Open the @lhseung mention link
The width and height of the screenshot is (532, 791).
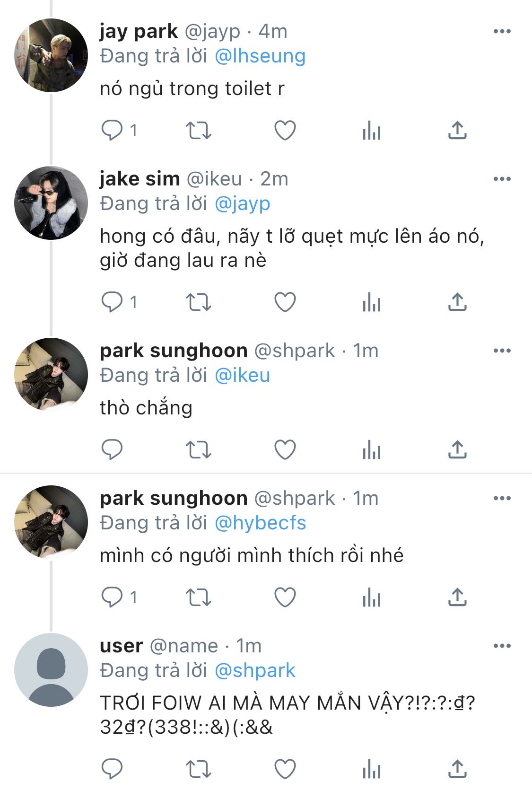tap(260, 56)
